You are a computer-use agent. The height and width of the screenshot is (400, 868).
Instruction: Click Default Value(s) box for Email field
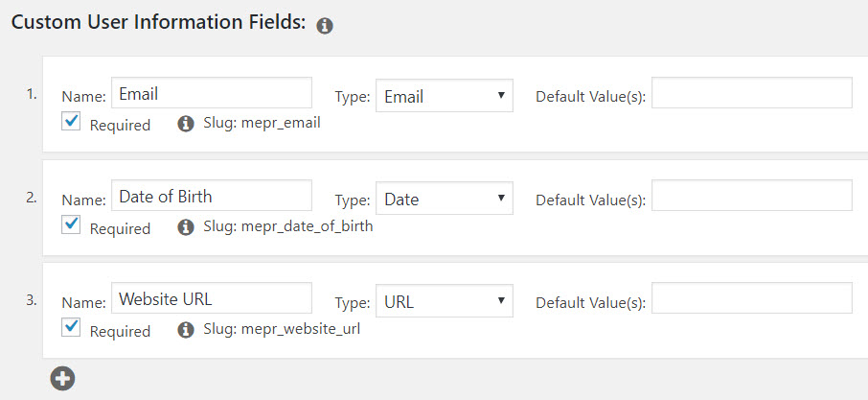coord(752,93)
